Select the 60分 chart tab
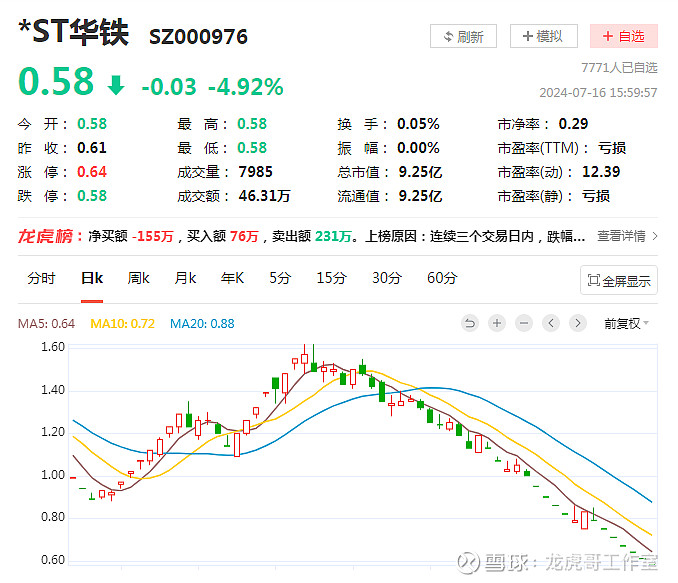The height and width of the screenshot is (583, 678). [442, 278]
